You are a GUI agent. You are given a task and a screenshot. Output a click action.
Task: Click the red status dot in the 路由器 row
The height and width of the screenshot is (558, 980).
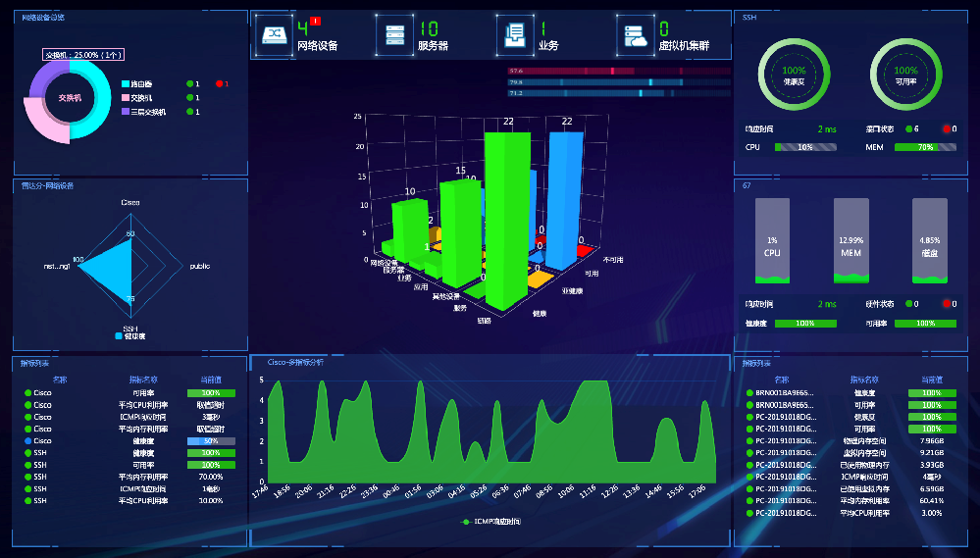pos(219,84)
